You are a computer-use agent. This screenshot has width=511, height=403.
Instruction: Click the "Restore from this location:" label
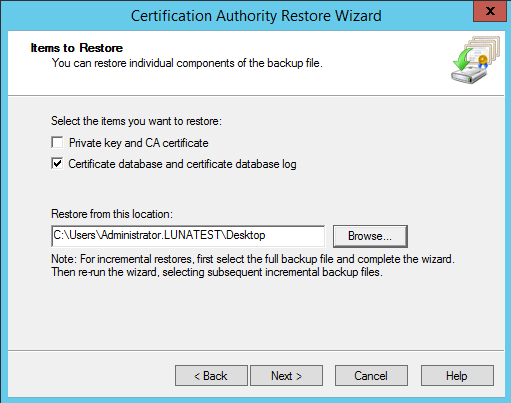click(112, 214)
